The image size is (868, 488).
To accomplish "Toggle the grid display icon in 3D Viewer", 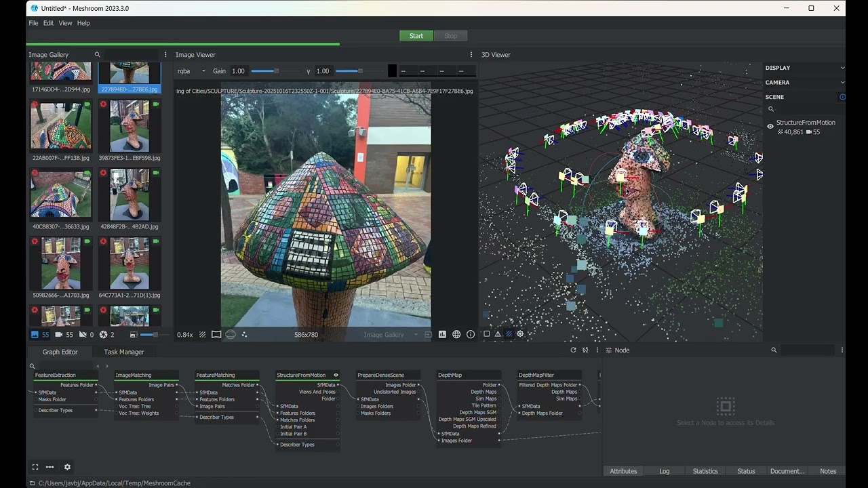I will click(x=509, y=333).
